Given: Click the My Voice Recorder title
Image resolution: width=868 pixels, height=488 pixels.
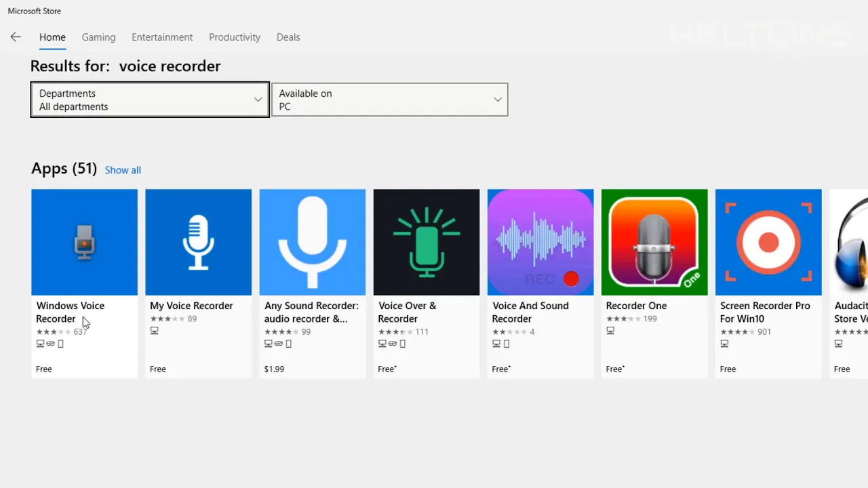Looking at the screenshot, I should (191, 306).
